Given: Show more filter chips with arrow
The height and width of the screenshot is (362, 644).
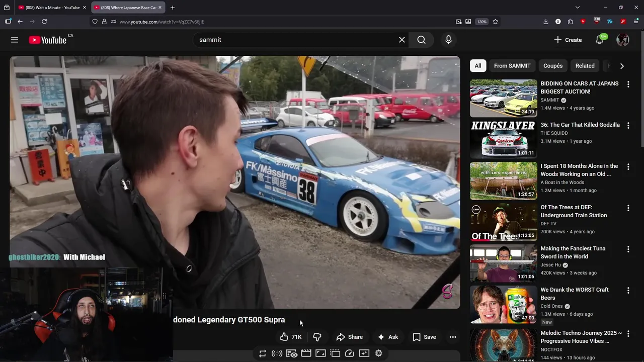Looking at the screenshot, I should click(x=622, y=66).
